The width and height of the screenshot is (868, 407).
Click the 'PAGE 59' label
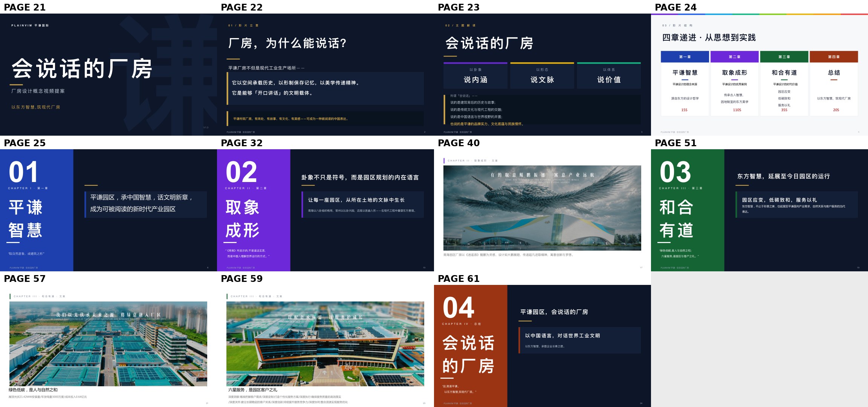(x=242, y=278)
